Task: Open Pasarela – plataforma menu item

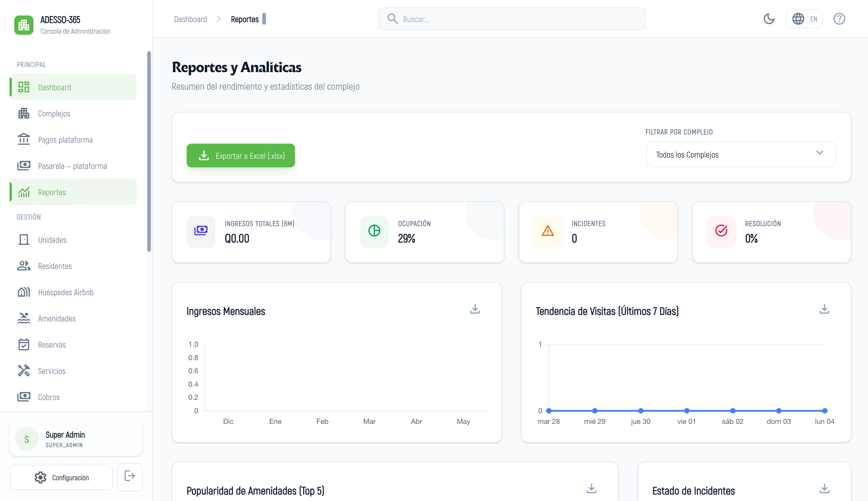Action: pyautogui.click(x=73, y=166)
